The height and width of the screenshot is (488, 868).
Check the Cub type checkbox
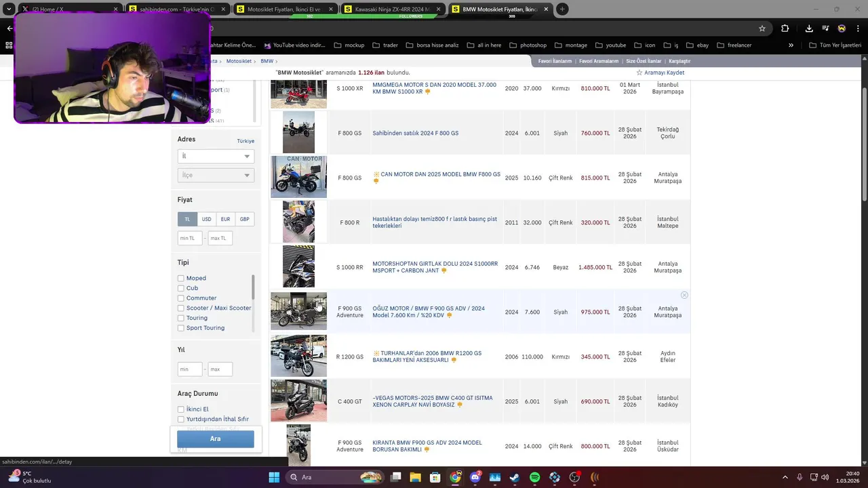[x=181, y=288]
